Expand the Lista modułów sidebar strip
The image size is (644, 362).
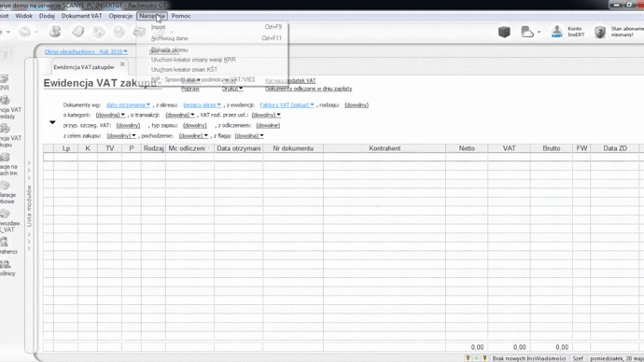29,205
